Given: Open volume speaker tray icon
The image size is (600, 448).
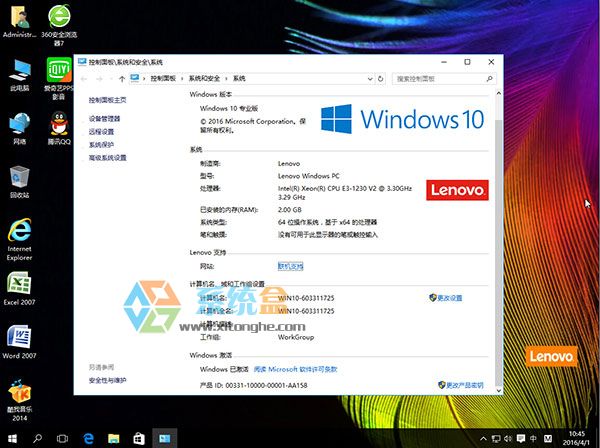Looking at the screenshot, I should point(508,439).
